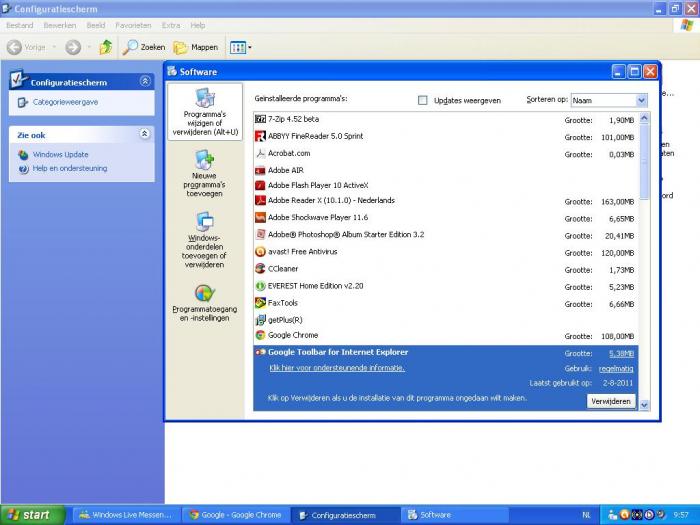
Task: Click the forward navigation arrow
Action: point(73,47)
